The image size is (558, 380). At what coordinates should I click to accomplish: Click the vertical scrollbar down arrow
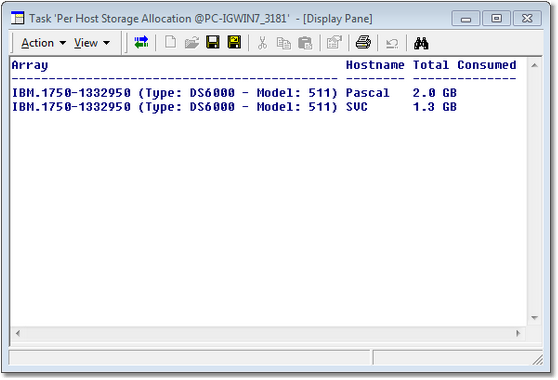[534, 318]
